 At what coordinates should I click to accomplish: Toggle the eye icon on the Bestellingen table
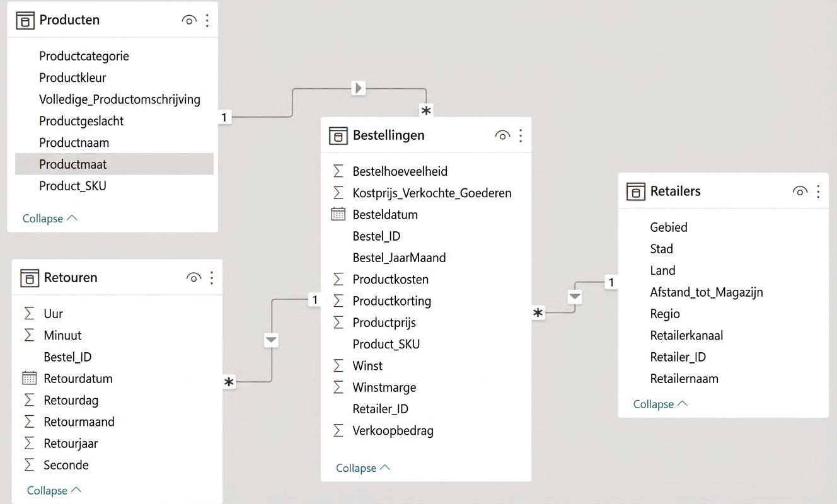(502, 134)
